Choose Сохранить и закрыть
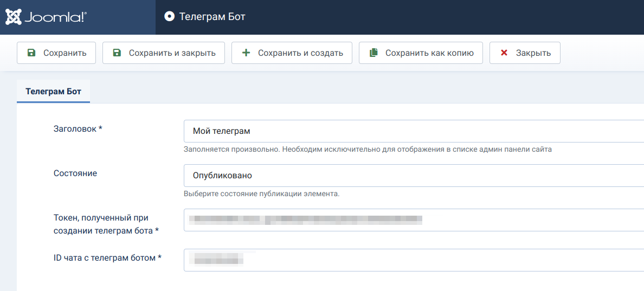 coord(164,53)
